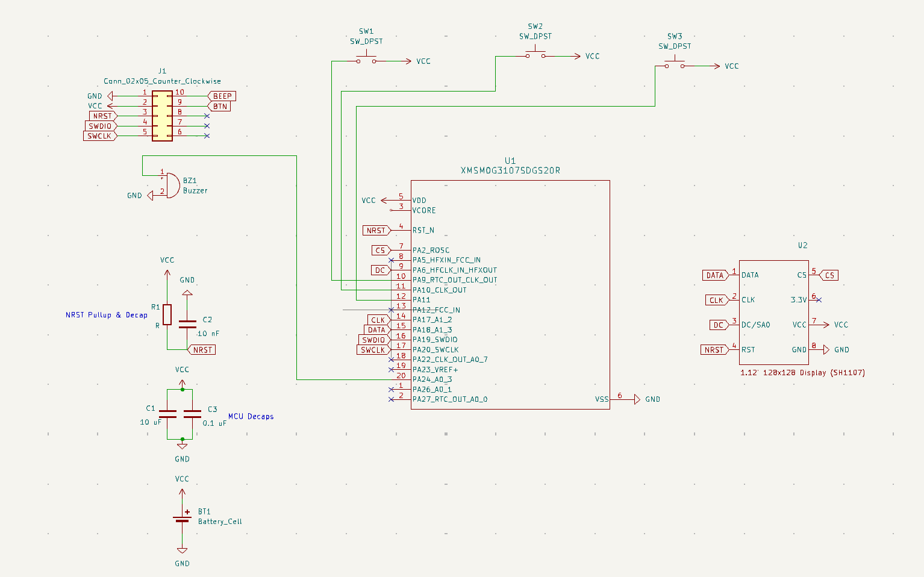This screenshot has width=924, height=577.
Task: Click the 'VCORE' pin name in U1
Action: [424, 210]
